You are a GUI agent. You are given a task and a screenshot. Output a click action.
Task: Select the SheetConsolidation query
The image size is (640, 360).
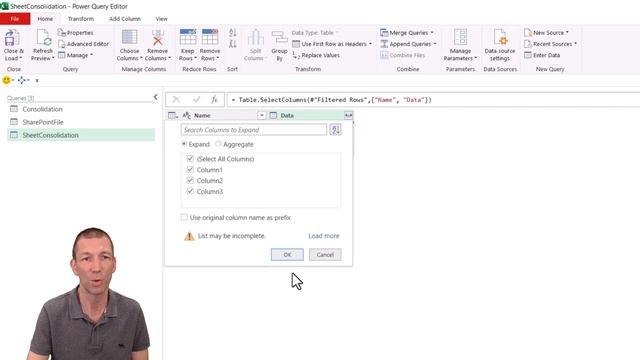tap(81, 135)
